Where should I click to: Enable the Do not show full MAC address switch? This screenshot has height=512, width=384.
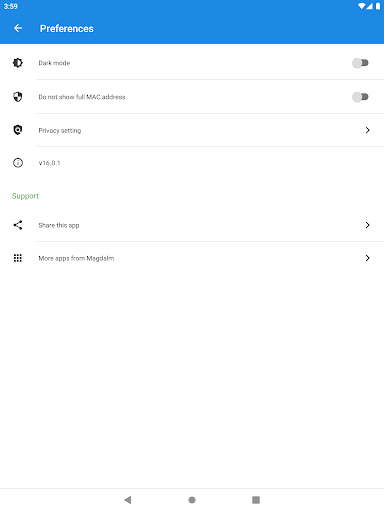coord(360,97)
